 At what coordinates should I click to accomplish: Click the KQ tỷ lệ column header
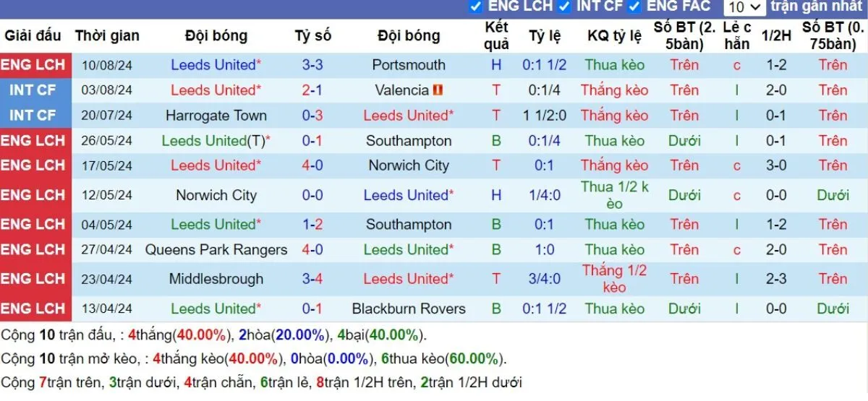[614, 35]
